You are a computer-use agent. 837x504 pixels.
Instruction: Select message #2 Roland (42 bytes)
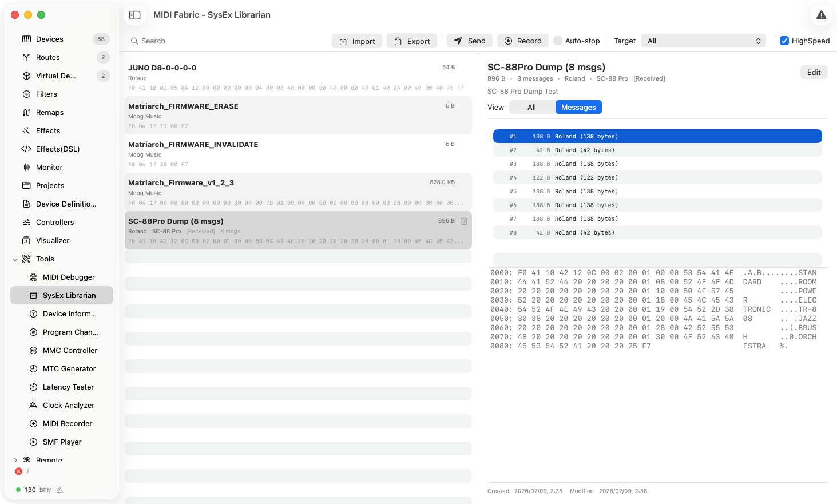(x=657, y=150)
